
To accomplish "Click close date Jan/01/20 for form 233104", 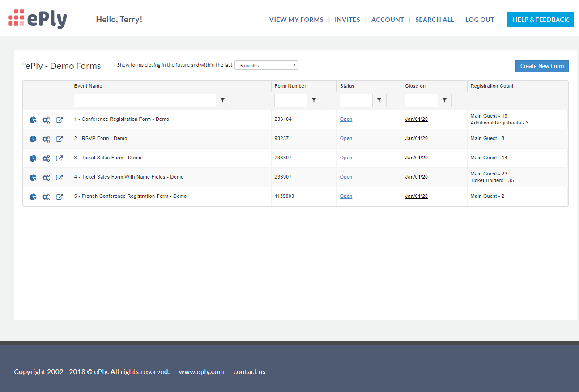I will [x=416, y=119].
